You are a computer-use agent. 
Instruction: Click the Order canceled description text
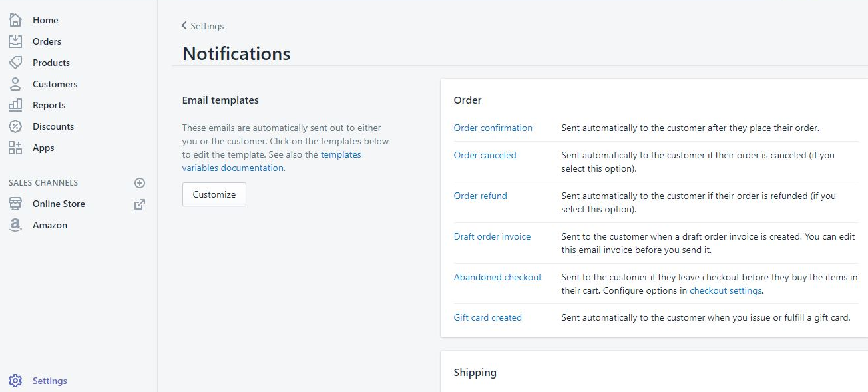pos(698,162)
